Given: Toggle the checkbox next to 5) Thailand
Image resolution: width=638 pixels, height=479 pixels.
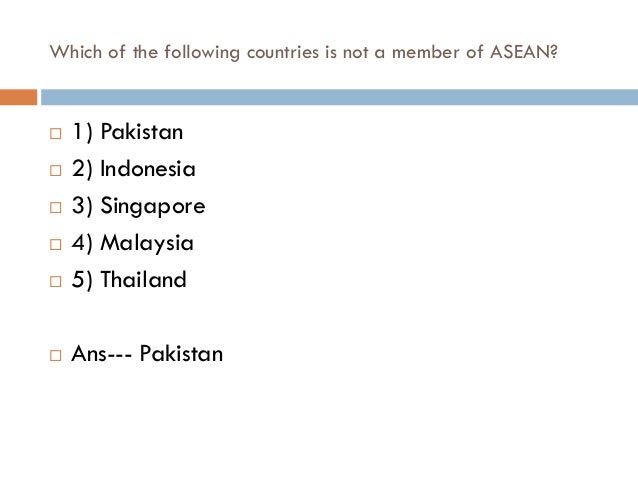Looking at the screenshot, I should coord(55,282).
